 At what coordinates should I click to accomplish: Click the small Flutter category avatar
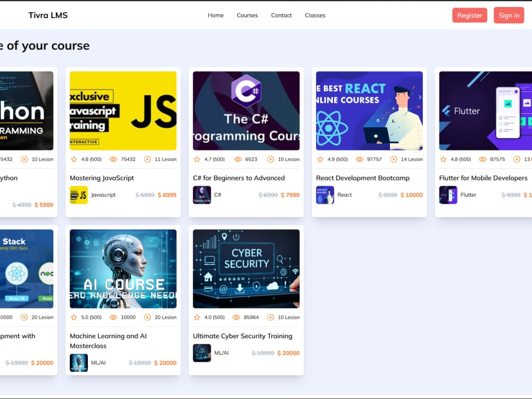(448, 195)
